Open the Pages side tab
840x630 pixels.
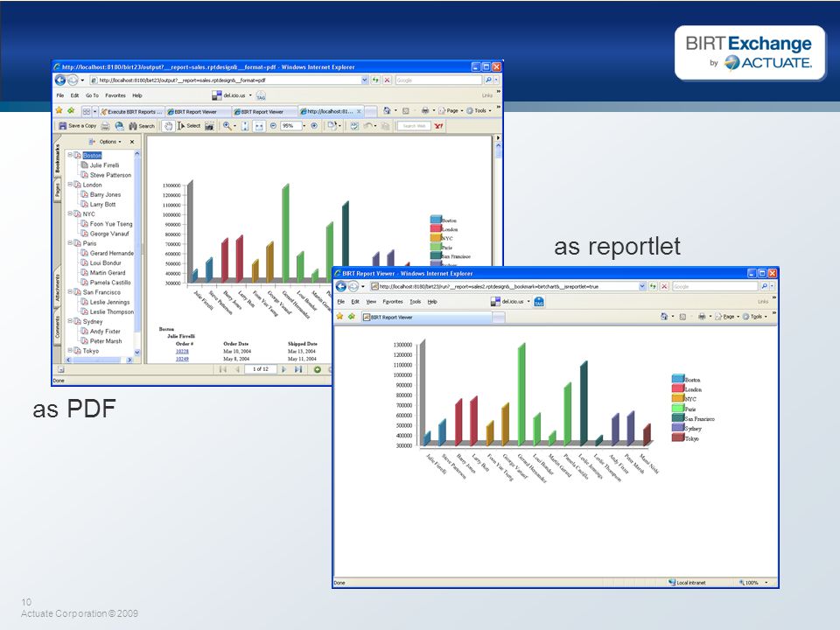58,189
